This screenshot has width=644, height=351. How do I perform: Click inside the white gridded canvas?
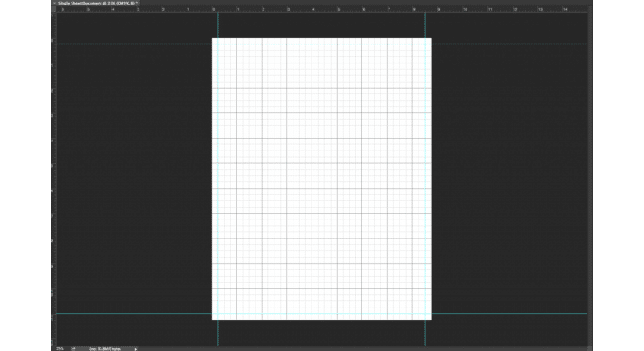[322, 179]
